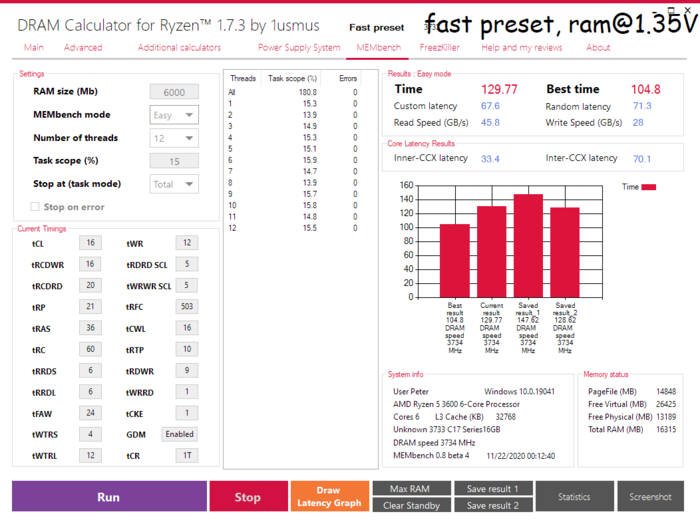Click the tRFC value 503 field

tap(187, 306)
